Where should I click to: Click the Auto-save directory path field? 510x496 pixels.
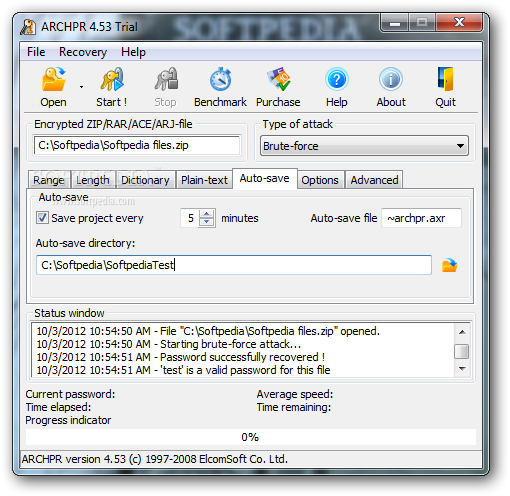pyautogui.click(x=234, y=265)
